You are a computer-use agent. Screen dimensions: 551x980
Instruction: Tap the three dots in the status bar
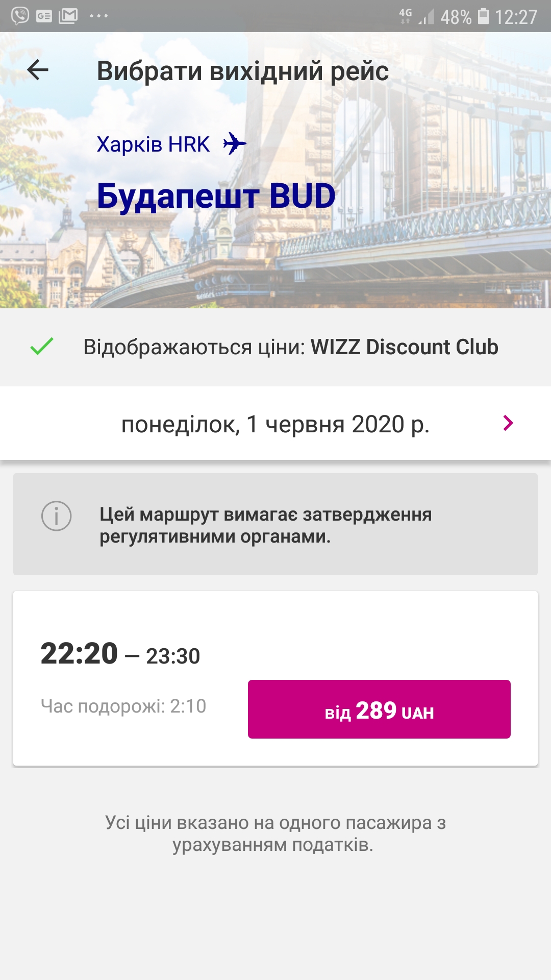[x=98, y=16]
